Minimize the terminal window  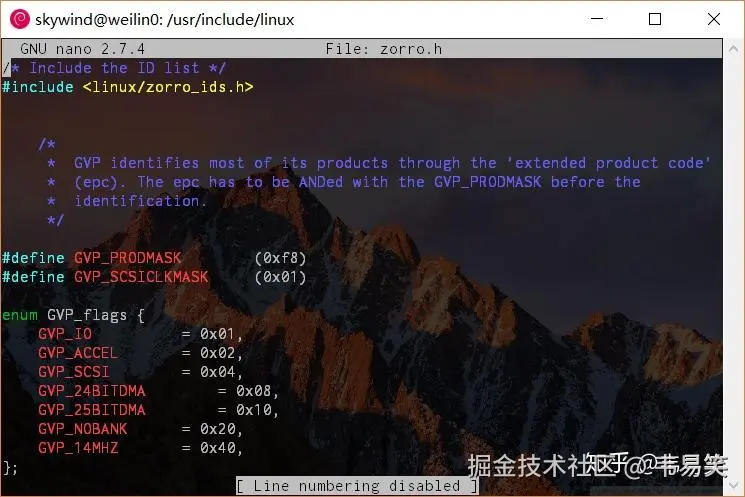pos(597,19)
